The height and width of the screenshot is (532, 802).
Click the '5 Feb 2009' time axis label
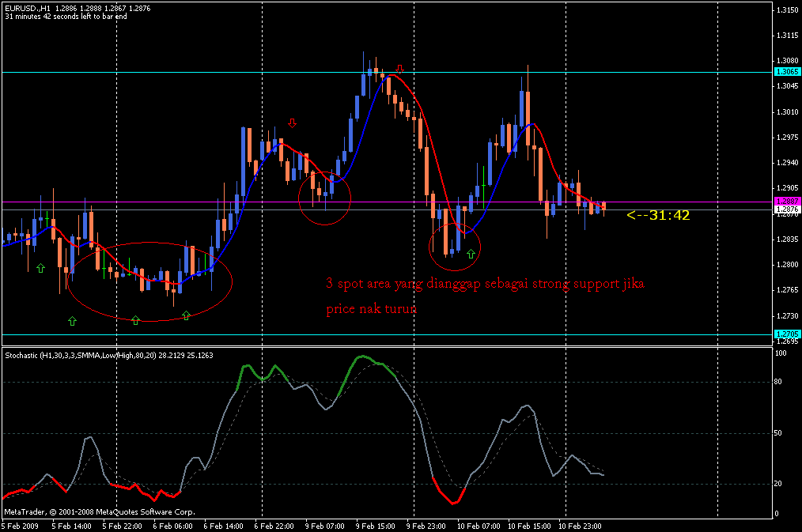tap(21, 526)
